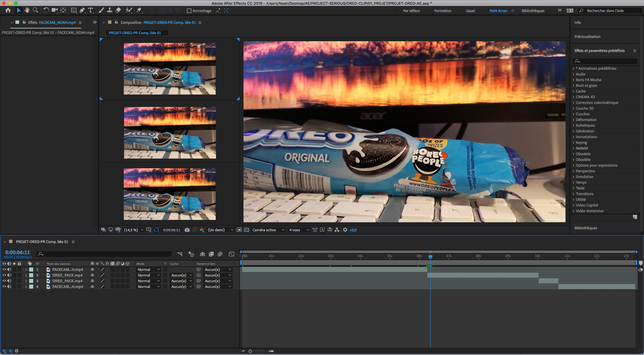Open the Prévisualisation panel
The width and height of the screenshot is (644, 355).
(587, 37)
